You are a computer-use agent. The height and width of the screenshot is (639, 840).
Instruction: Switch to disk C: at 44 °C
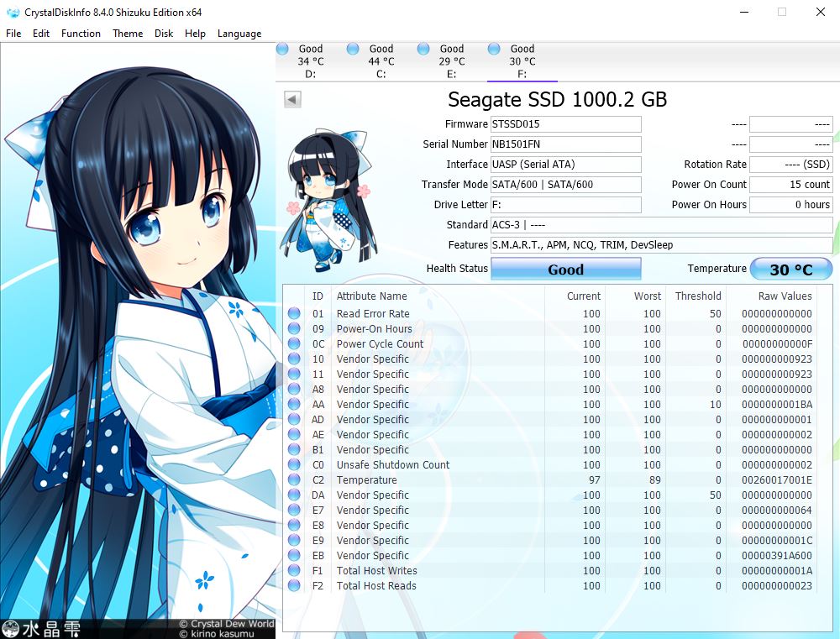[381, 61]
